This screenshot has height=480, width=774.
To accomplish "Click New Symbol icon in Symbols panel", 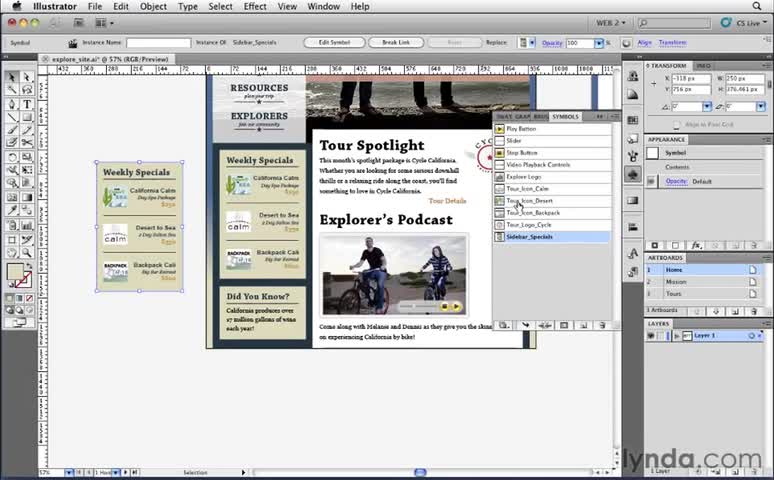I will (583, 325).
